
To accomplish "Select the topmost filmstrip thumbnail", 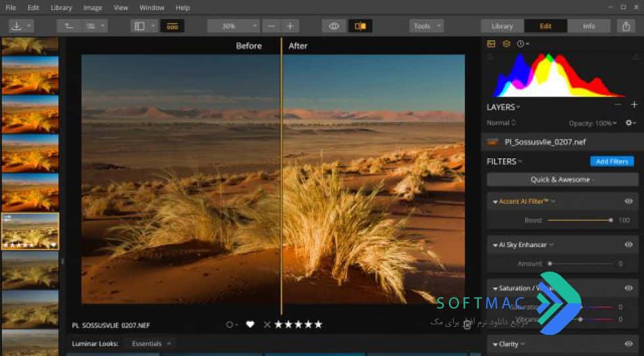I will tap(30, 45).
